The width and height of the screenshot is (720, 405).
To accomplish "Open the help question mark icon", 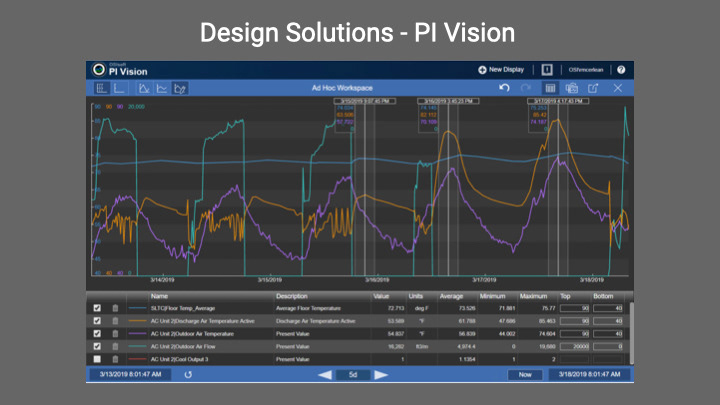I will [621, 70].
